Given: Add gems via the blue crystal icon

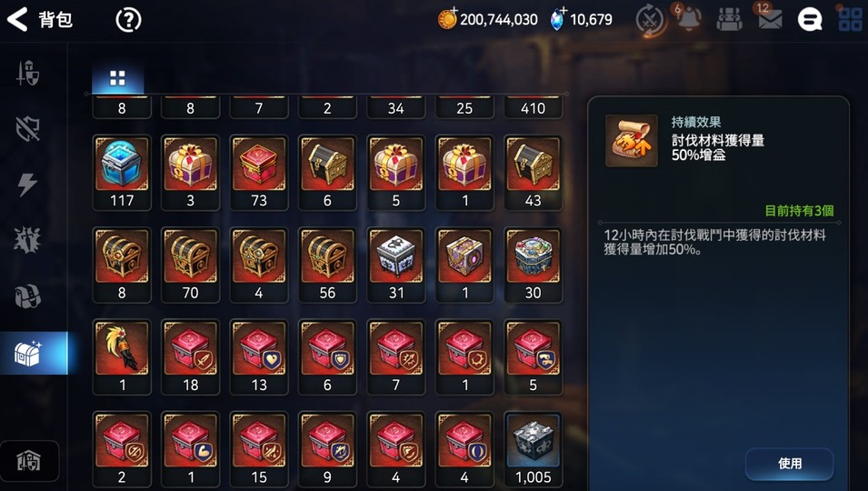Looking at the screenshot, I should (x=557, y=19).
